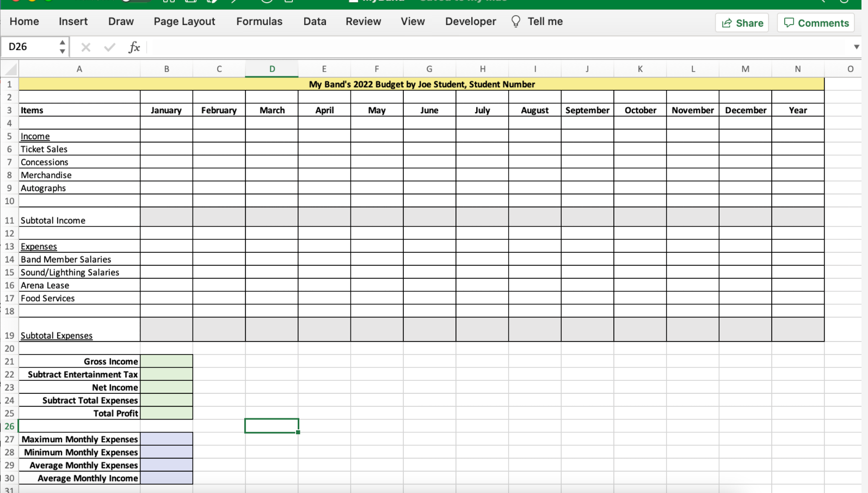
Task: Select the Sound/Lighthing Salaries cell
Action: click(x=79, y=272)
